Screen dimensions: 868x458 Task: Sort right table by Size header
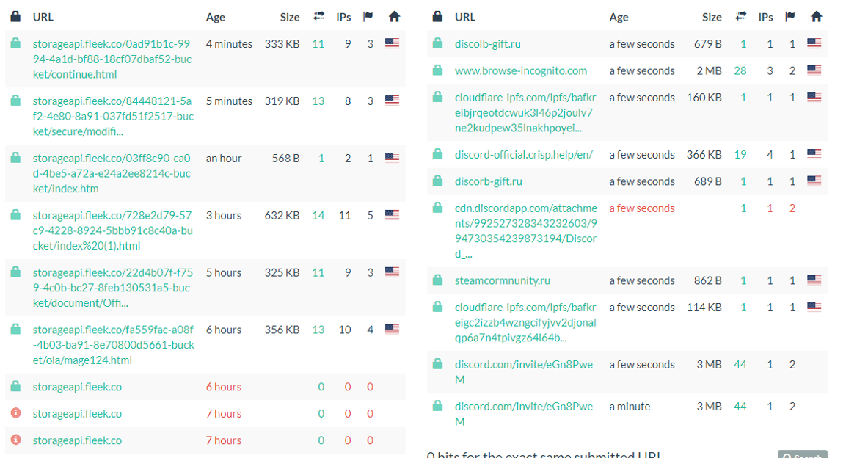click(711, 17)
